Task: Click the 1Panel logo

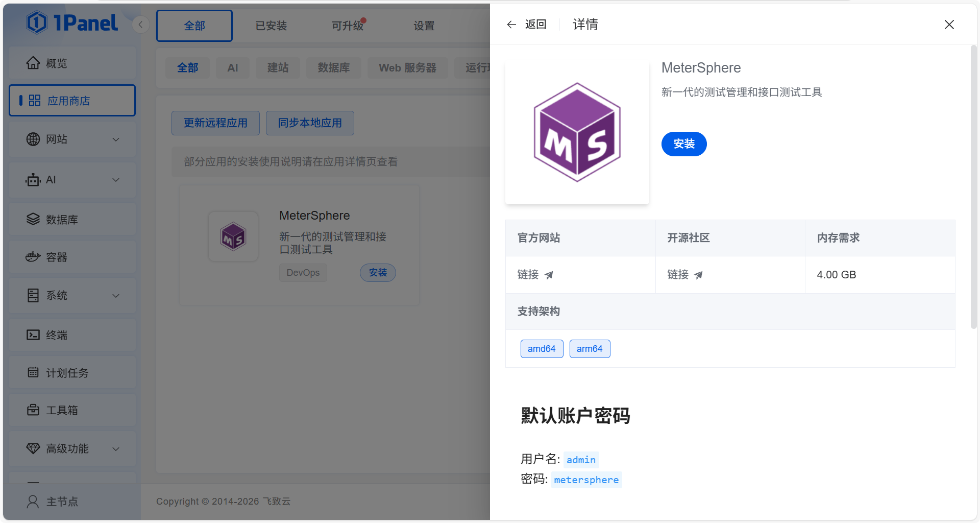Action: coord(72,22)
